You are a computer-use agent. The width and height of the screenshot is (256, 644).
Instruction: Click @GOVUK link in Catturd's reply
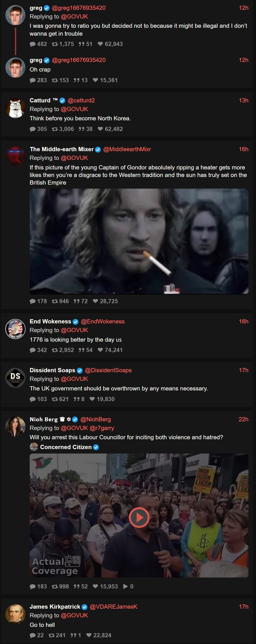click(x=74, y=109)
